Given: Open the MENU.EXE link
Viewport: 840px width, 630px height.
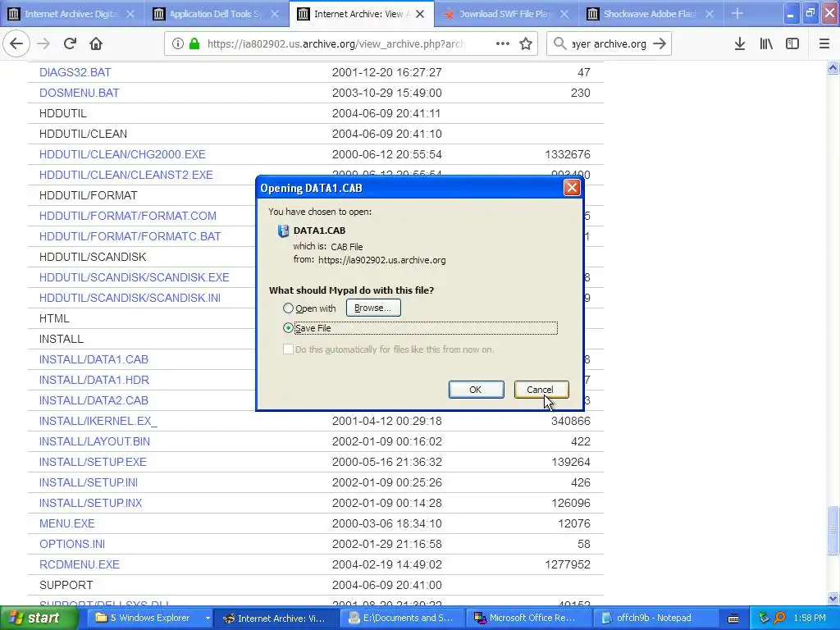Looking at the screenshot, I should pos(67,523).
